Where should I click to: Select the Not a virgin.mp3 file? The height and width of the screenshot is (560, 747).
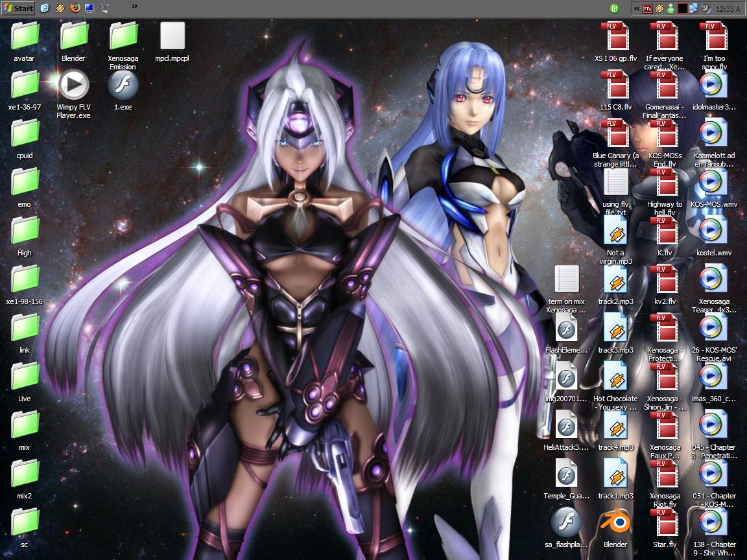point(615,240)
